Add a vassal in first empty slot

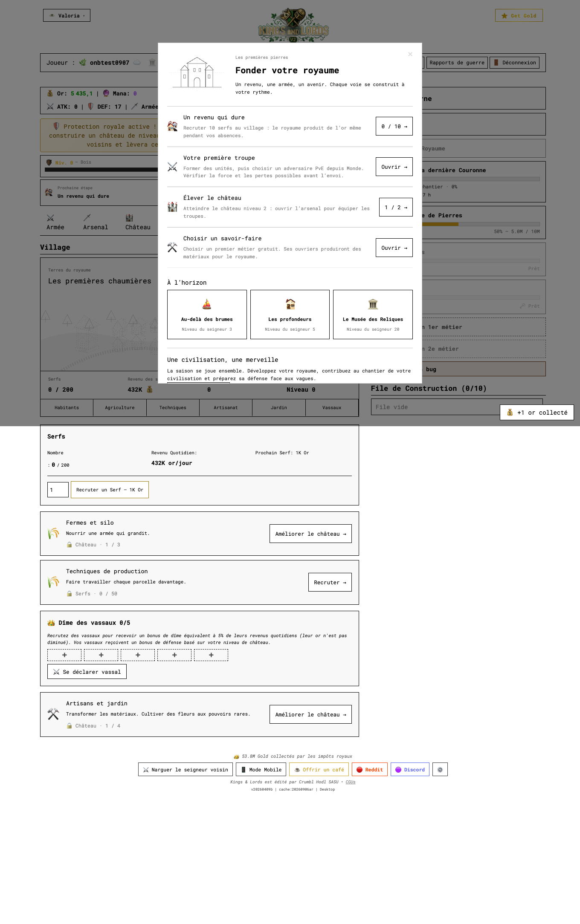64,655
